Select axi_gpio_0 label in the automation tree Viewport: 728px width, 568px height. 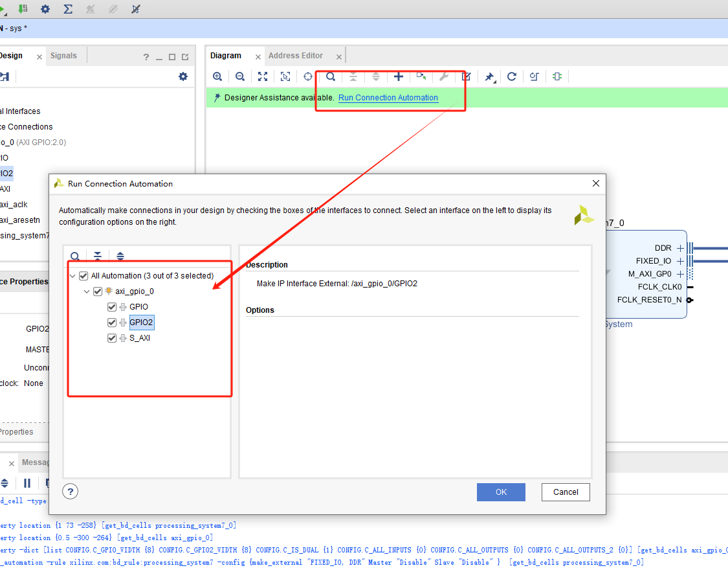tap(135, 291)
